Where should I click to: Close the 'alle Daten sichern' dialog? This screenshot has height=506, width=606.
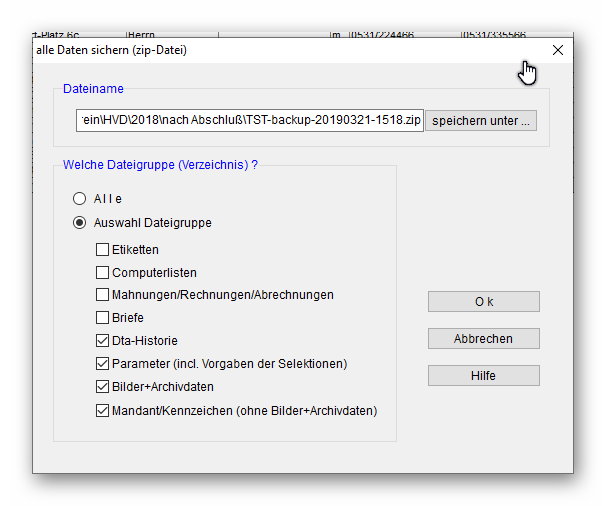(557, 50)
